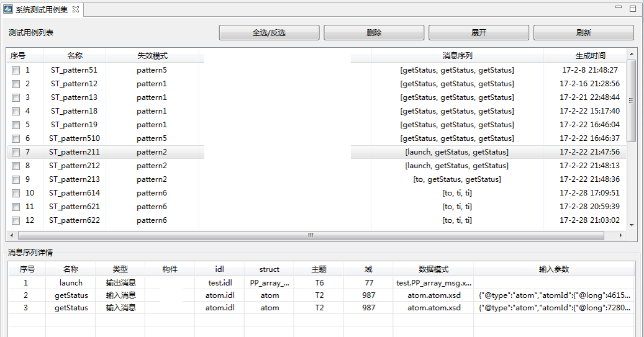Click the 删除 button

[374, 33]
